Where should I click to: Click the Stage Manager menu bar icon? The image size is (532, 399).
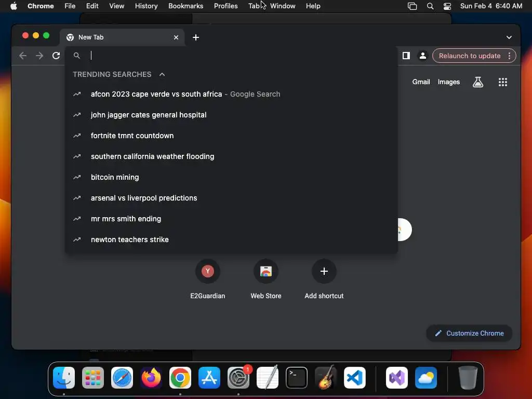point(412,6)
